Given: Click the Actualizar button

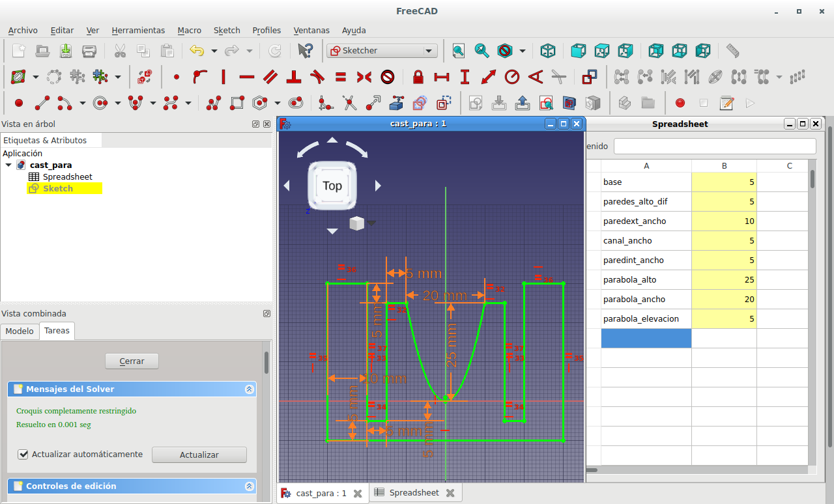Looking at the screenshot, I should 199,455.
